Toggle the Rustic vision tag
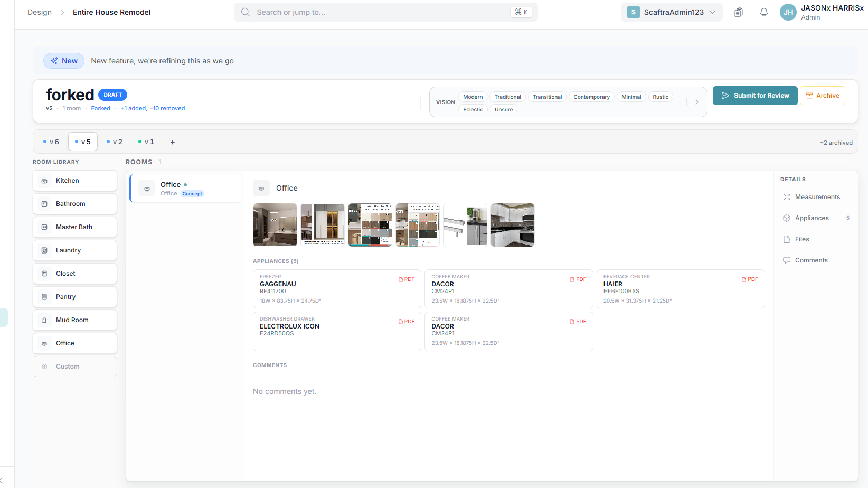 coord(661,97)
